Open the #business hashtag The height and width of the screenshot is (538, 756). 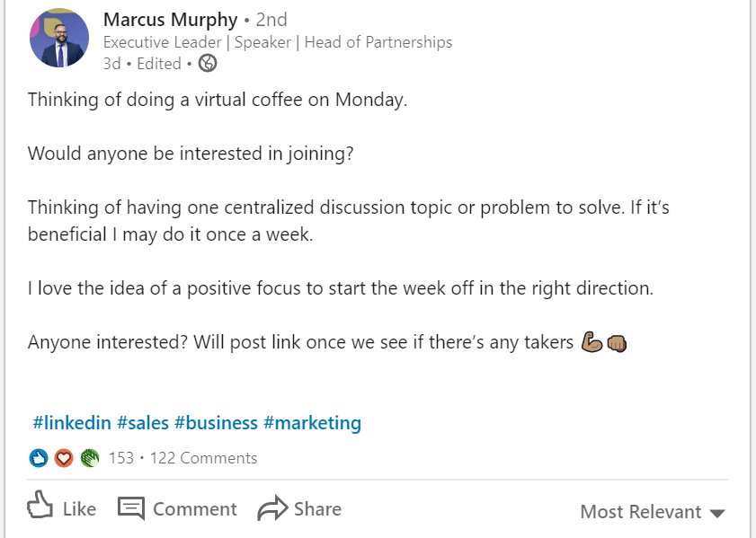click(216, 422)
